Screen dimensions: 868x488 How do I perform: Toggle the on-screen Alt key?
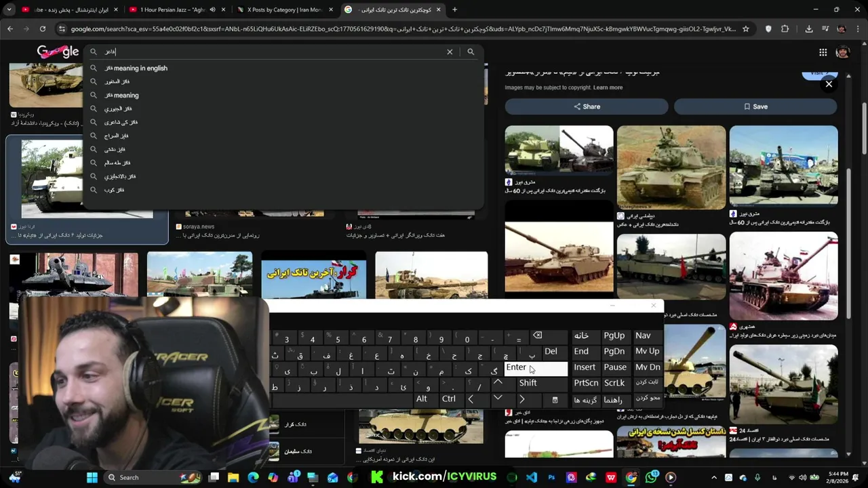(422, 399)
